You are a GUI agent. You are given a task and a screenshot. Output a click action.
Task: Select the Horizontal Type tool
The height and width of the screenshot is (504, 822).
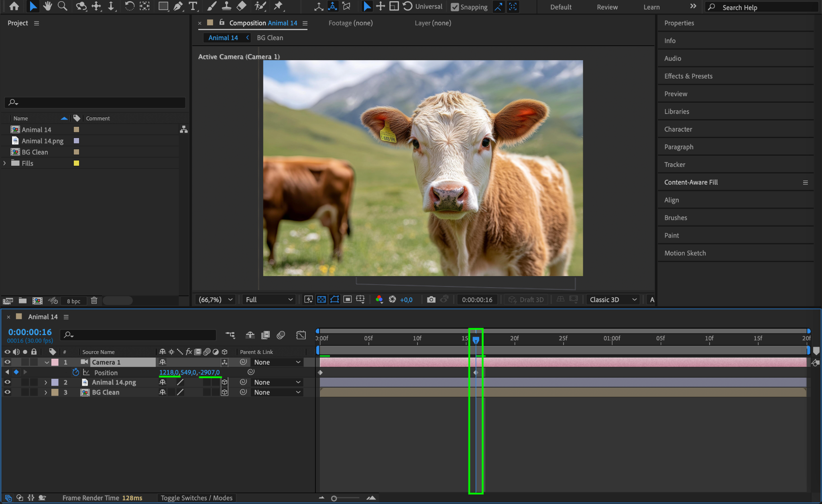193,6
